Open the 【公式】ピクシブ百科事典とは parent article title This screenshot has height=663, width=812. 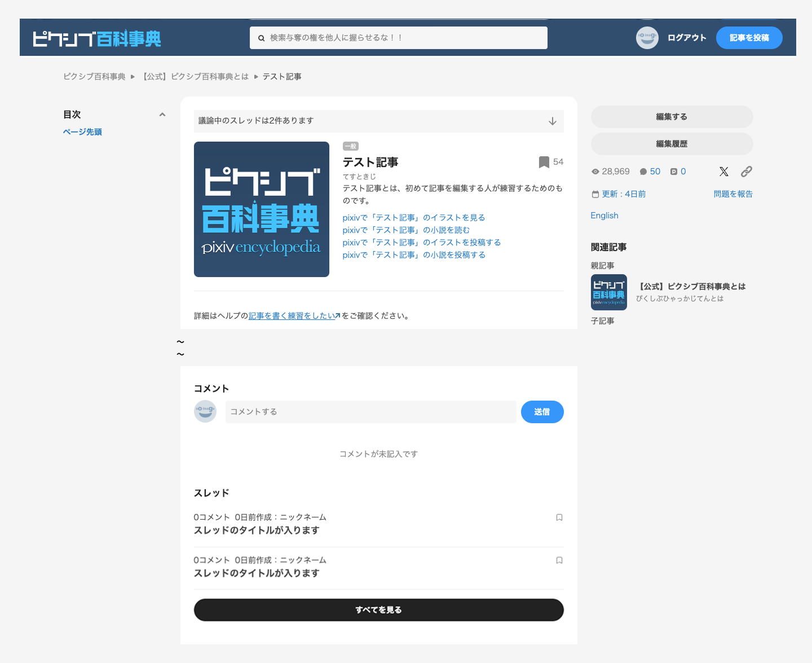click(x=691, y=287)
